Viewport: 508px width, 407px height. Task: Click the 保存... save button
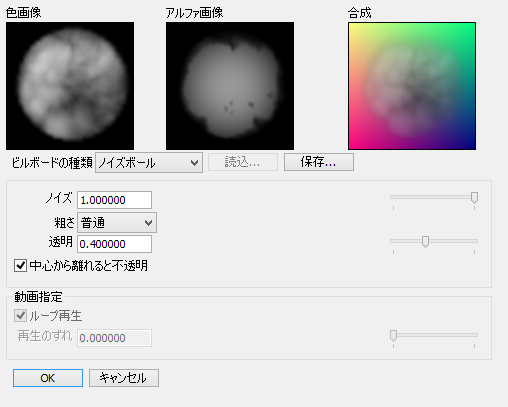click(319, 162)
